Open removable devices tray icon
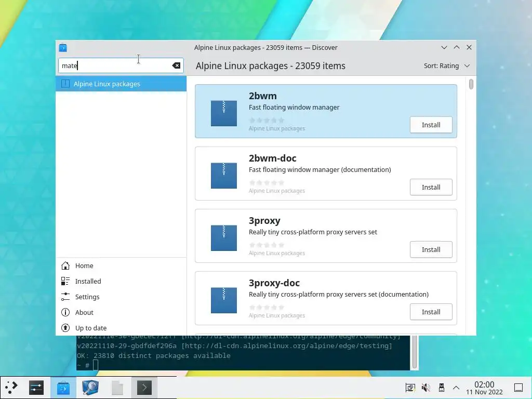 point(442,388)
